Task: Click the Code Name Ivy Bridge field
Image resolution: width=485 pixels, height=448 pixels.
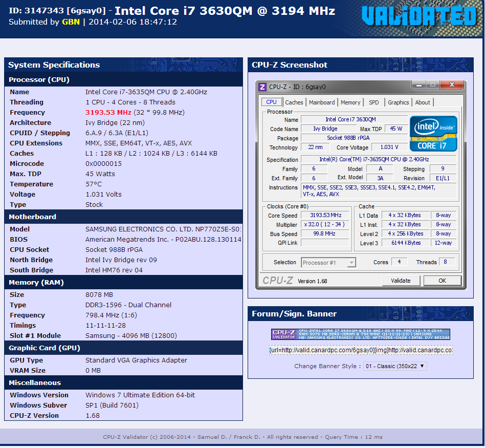Action: coord(328,129)
